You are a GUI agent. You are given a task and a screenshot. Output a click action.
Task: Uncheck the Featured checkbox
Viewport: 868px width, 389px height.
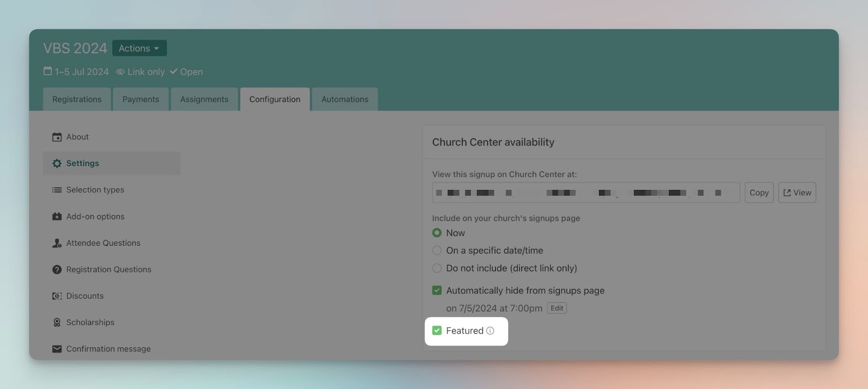click(x=437, y=330)
